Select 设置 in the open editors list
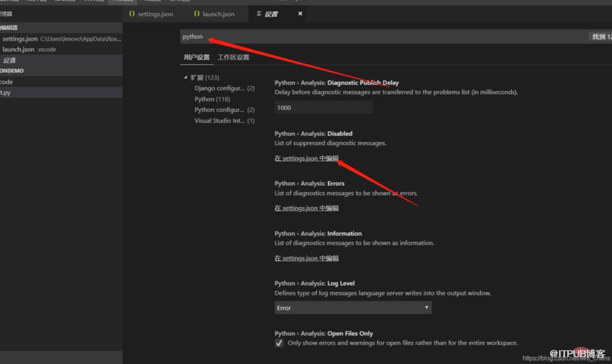The image size is (612, 364). pos(62,61)
